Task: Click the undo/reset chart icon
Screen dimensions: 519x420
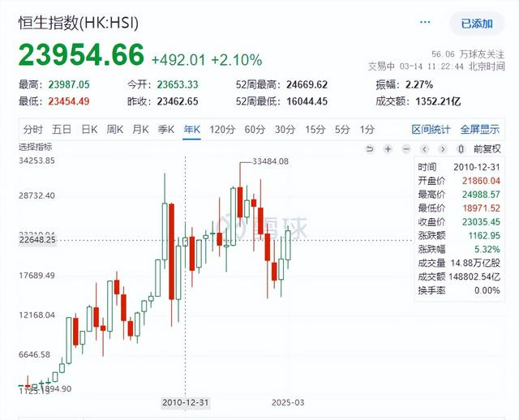Action: tap(370, 149)
